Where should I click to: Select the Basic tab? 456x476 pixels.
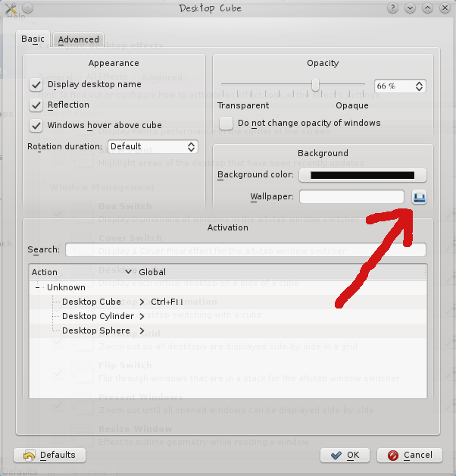(33, 39)
